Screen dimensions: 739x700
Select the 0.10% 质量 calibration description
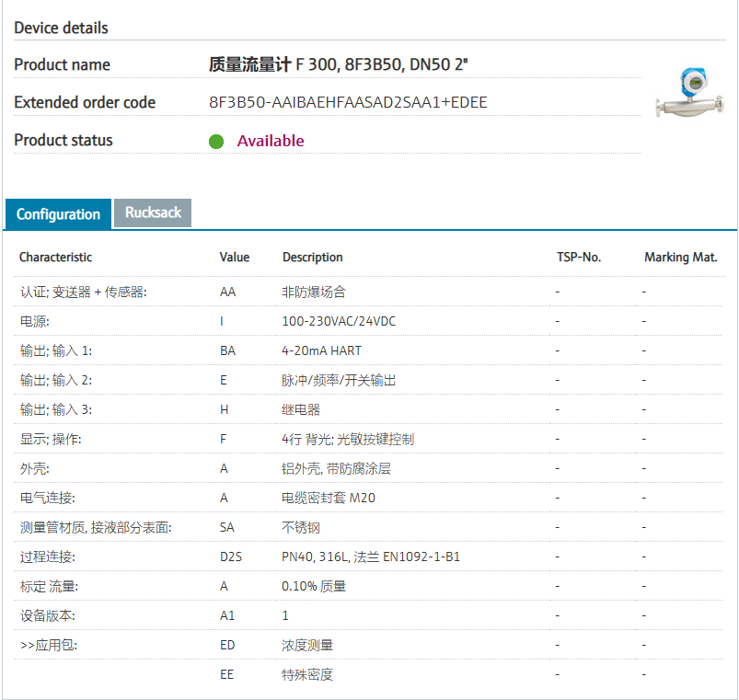pos(313,586)
